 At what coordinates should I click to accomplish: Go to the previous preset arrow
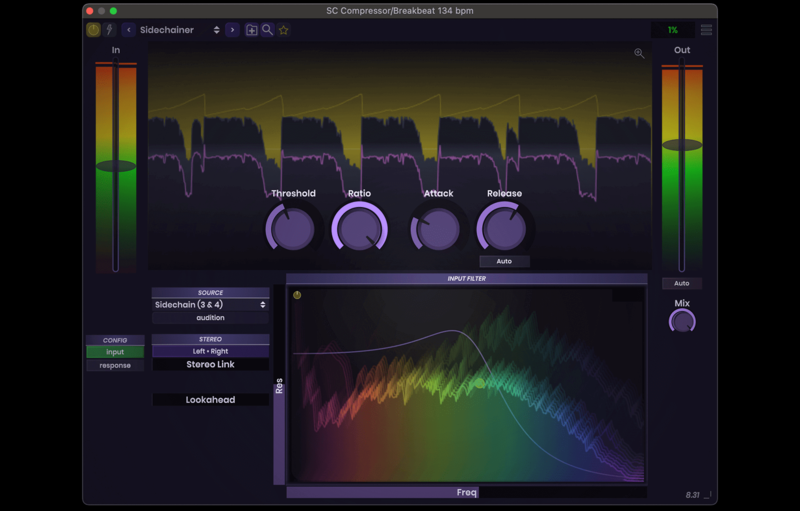click(129, 30)
